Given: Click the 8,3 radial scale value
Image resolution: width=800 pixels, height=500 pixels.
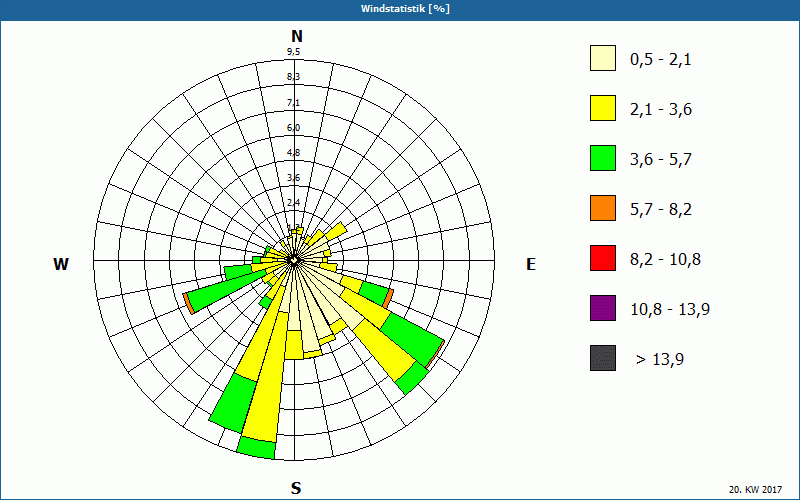Looking at the screenshot, I should tap(293, 77).
